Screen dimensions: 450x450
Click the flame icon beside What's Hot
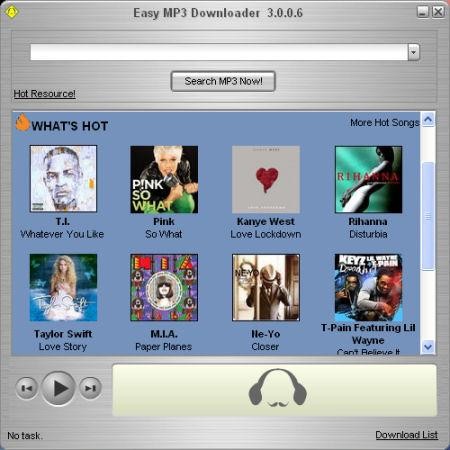[x=22, y=122]
